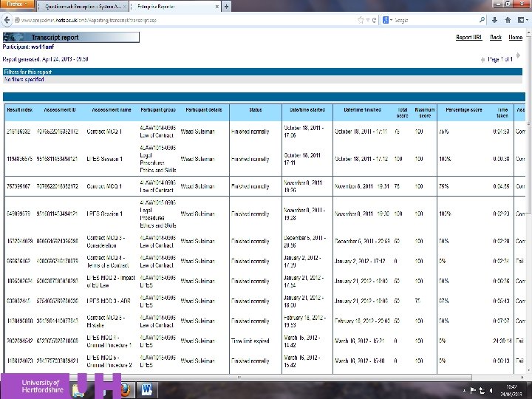Select 'Contract MCQ 4 - Terms of a Contract' cell
Viewport: 532px width, 399px height.
pyautogui.click(x=108, y=262)
